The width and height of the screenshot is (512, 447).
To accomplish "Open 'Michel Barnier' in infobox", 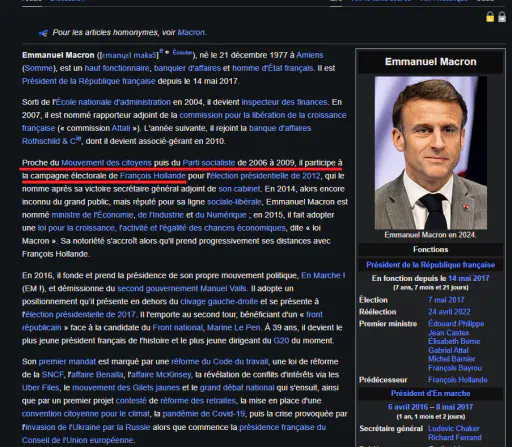I will point(452,359).
